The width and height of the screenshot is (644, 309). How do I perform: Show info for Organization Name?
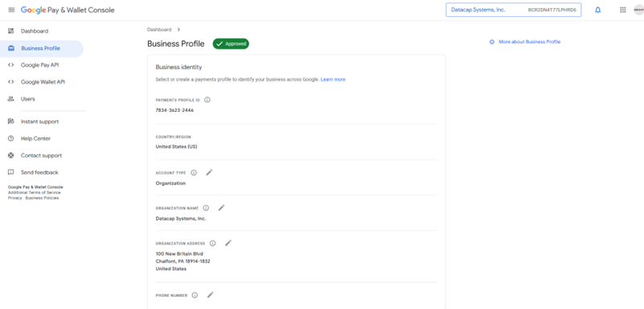[206, 208]
